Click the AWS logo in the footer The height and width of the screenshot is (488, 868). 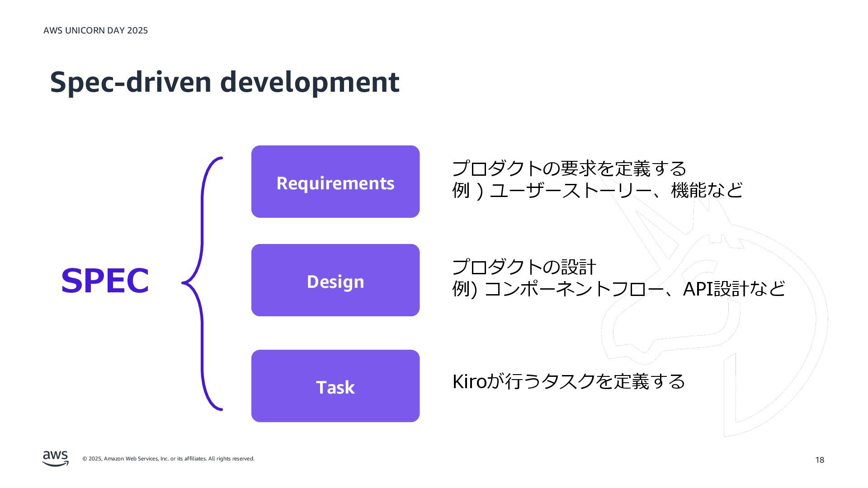(56, 458)
